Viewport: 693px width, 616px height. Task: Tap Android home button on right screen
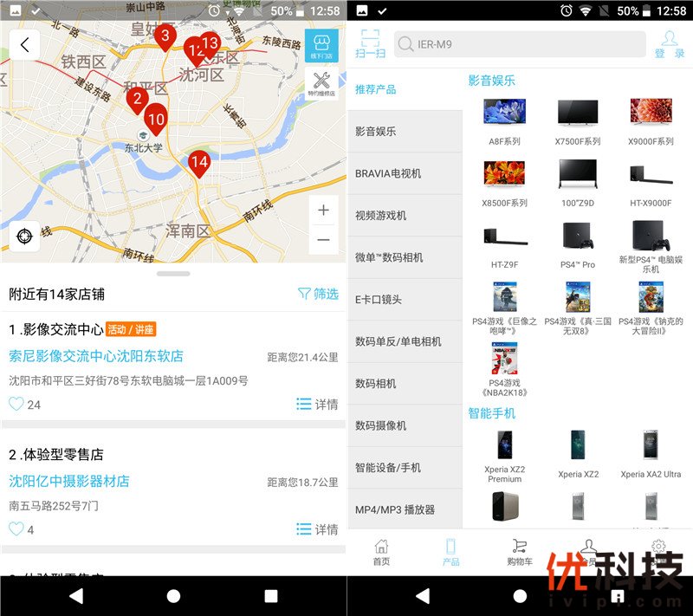[x=520, y=596]
